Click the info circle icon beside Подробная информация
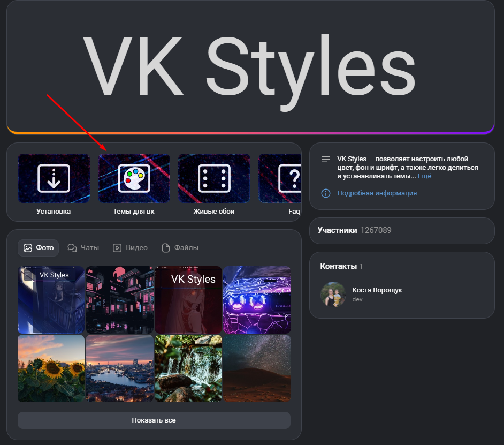504x445 pixels. pyautogui.click(x=326, y=193)
